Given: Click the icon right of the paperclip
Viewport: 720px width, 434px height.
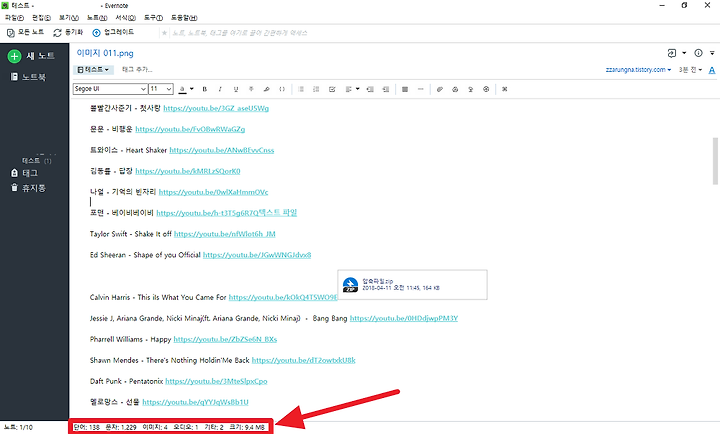Looking at the screenshot, I should pos(455,89).
